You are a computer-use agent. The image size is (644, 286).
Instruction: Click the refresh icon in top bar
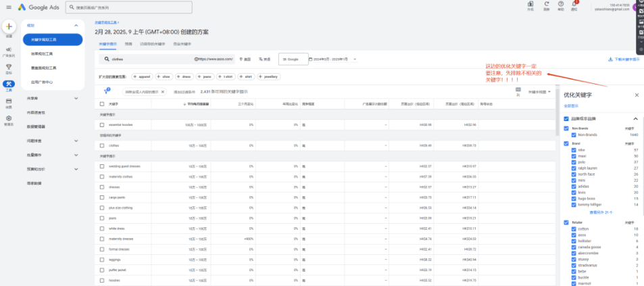(546, 5)
